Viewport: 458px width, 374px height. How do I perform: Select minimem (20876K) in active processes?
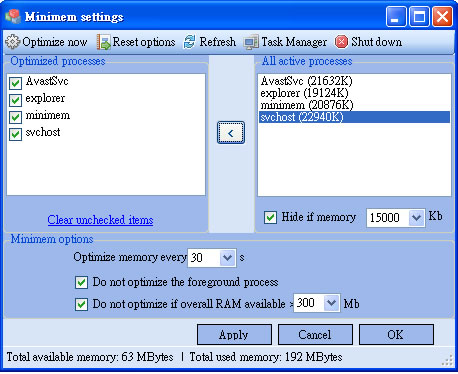[x=354, y=105]
